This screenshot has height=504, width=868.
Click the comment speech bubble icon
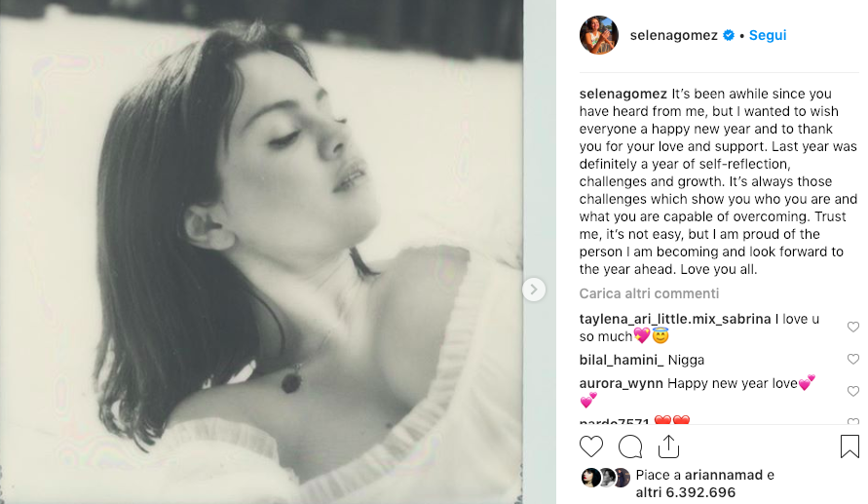(x=630, y=446)
